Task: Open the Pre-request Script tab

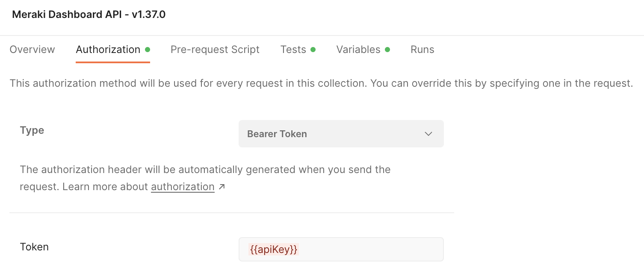Action: point(215,49)
